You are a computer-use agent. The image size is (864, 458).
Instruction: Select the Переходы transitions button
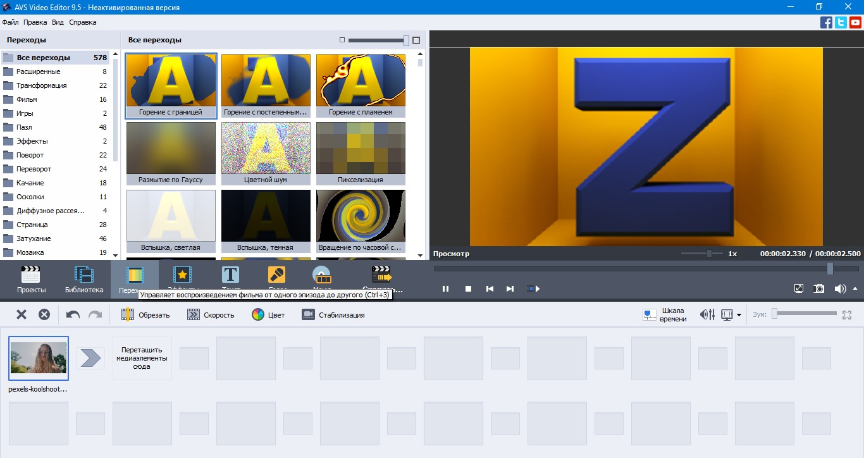tap(134, 279)
